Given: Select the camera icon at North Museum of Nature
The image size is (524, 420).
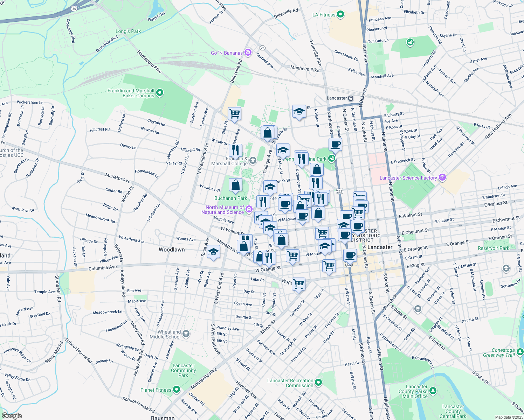Looking at the screenshot, I should click(x=249, y=208).
